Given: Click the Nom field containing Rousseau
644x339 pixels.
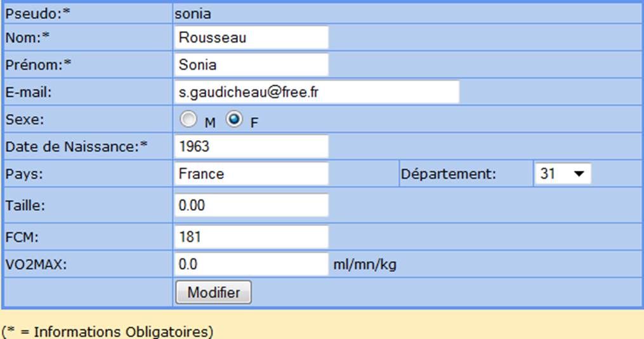Looking at the screenshot, I should click(251, 37).
